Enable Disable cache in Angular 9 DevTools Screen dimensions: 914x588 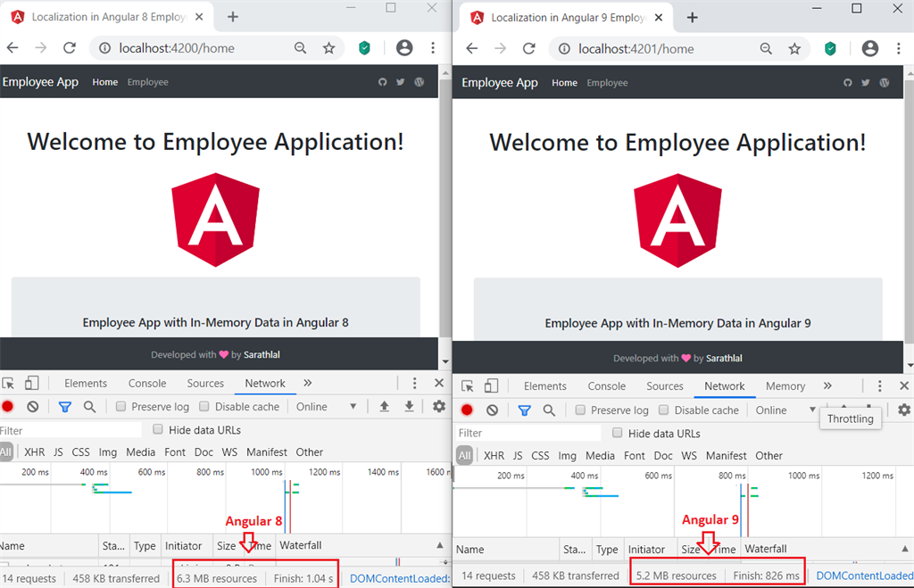(x=663, y=410)
